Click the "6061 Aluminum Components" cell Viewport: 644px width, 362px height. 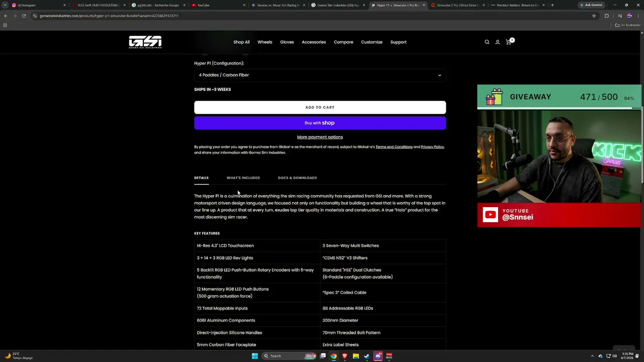point(257,320)
